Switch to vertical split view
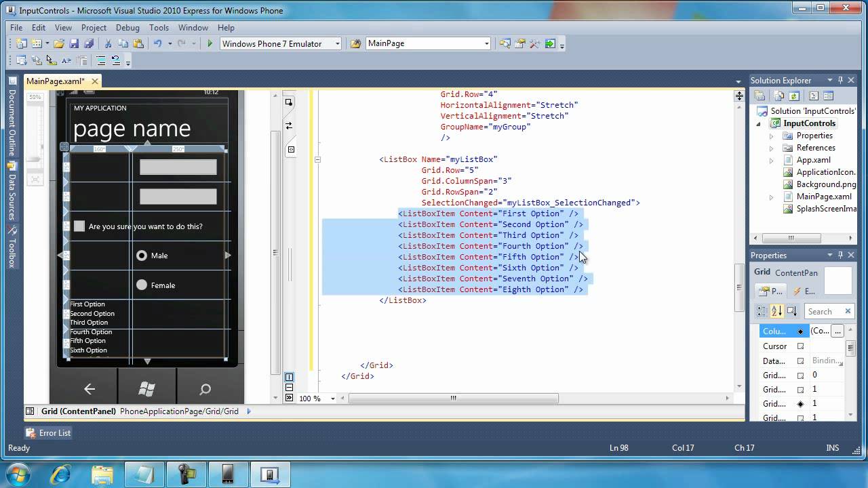The width and height of the screenshot is (868, 488). coord(289,377)
